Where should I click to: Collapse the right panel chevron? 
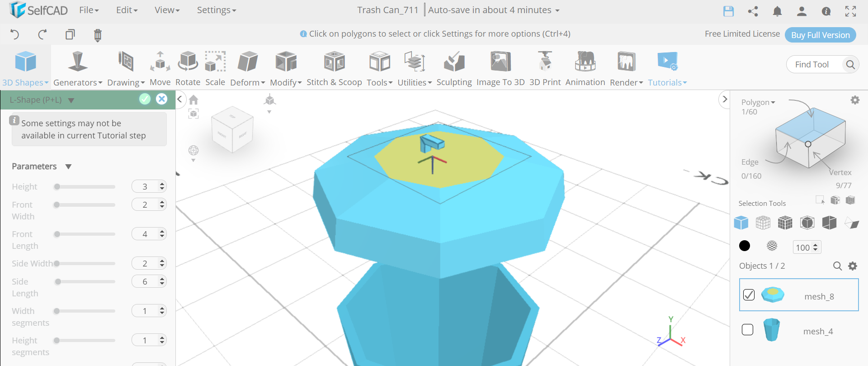pos(724,99)
